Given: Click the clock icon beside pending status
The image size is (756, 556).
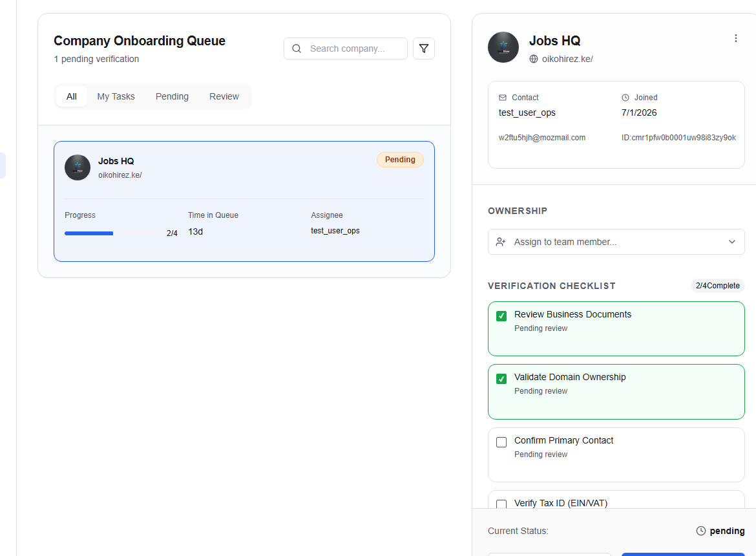Looking at the screenshot, I should pyautogui.click(x=701, y=530).
